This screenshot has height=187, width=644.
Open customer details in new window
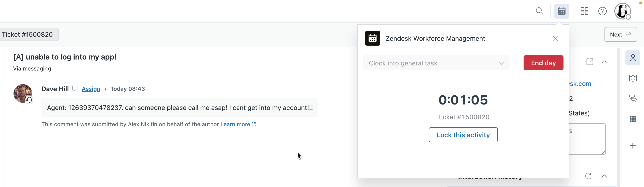coord(590,62)
